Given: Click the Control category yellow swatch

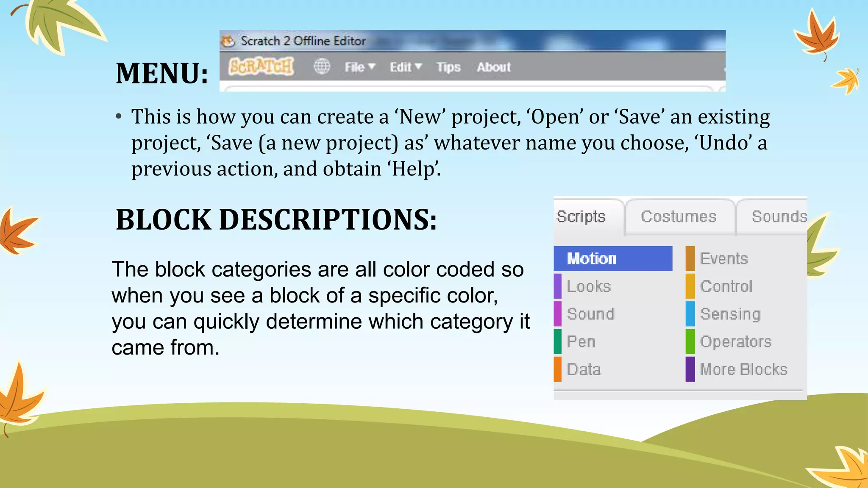Looking at the screenshot, I should pos(690,286).
